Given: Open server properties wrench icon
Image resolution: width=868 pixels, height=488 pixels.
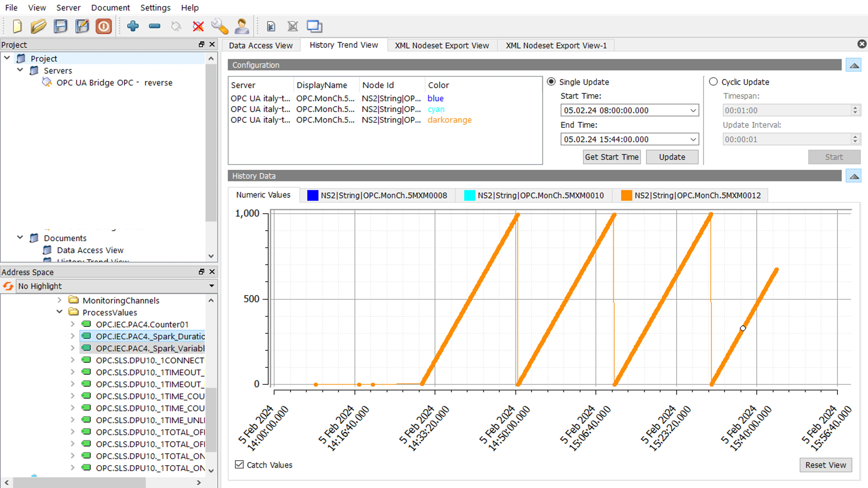Looking at the screenshot, I should (x=220, y=26).
